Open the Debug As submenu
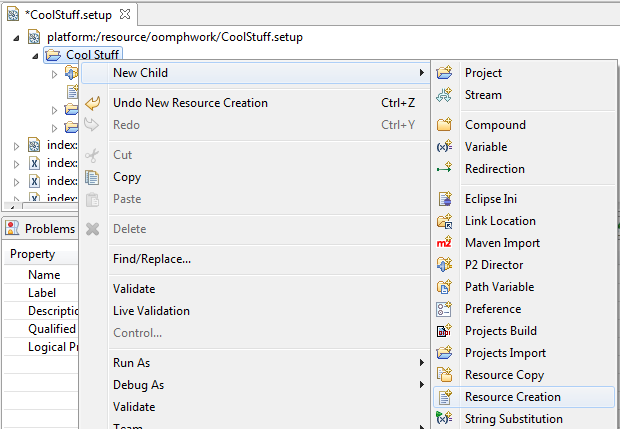 coord(138,385)
